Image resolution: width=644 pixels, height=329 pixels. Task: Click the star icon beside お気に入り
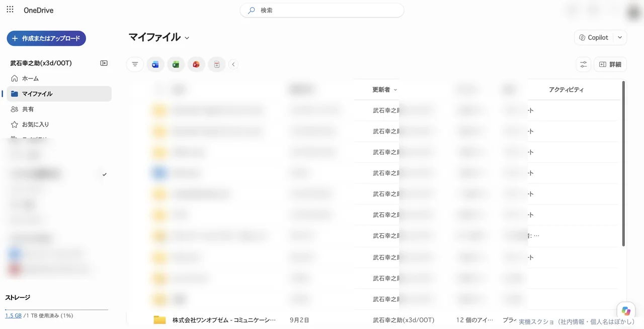pyautogui.click(x=14, y=124)
